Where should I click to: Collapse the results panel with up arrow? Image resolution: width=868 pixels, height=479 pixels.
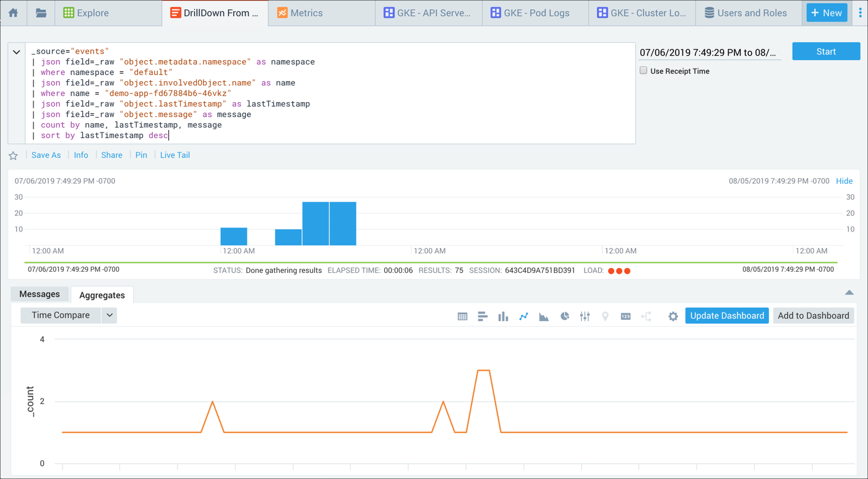tap(849, 293)
